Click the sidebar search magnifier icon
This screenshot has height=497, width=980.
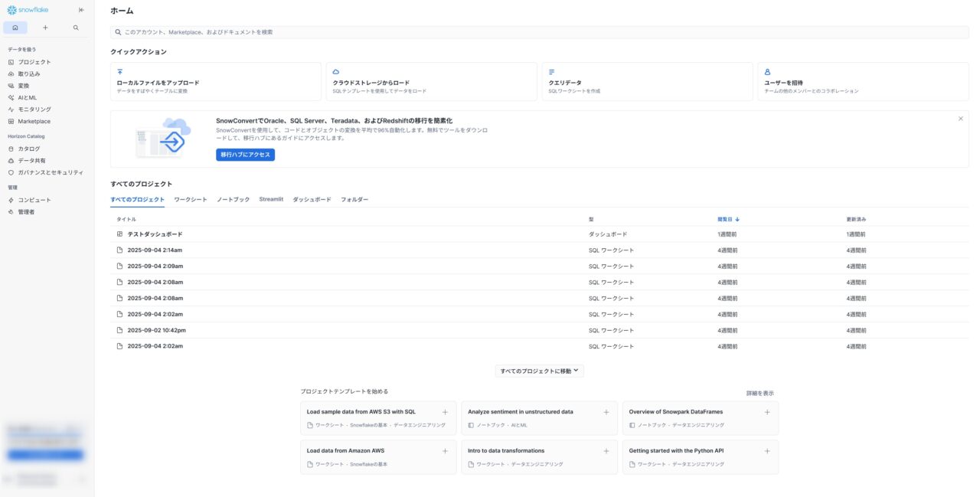point(76,28)
